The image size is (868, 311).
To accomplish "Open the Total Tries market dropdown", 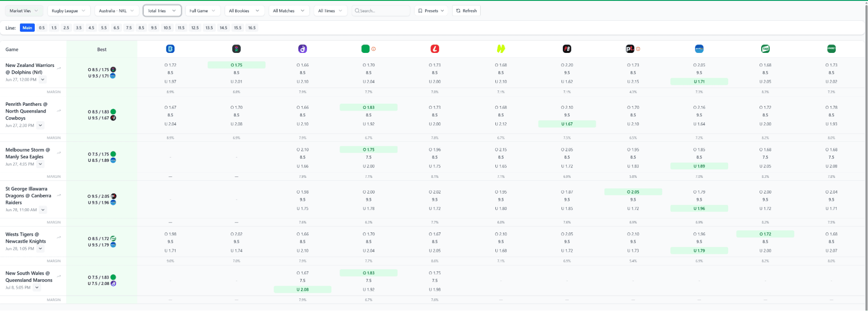I will 162,11.
